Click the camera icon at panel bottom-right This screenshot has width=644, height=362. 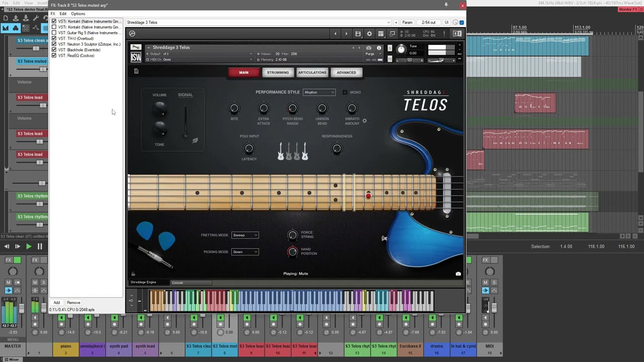[x=458, y=274]
